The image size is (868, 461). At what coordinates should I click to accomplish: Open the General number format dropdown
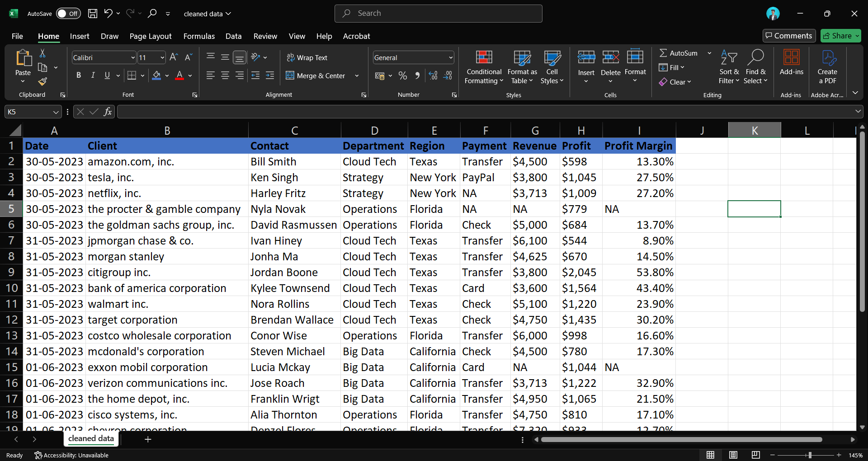(451, 57)
